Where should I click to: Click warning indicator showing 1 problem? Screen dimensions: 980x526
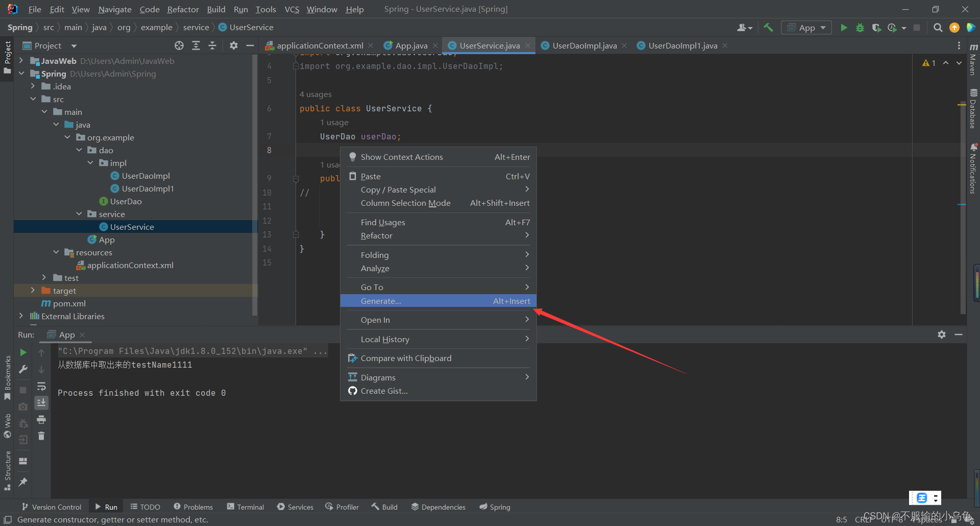pyautogui.click(x=929, y=63)
